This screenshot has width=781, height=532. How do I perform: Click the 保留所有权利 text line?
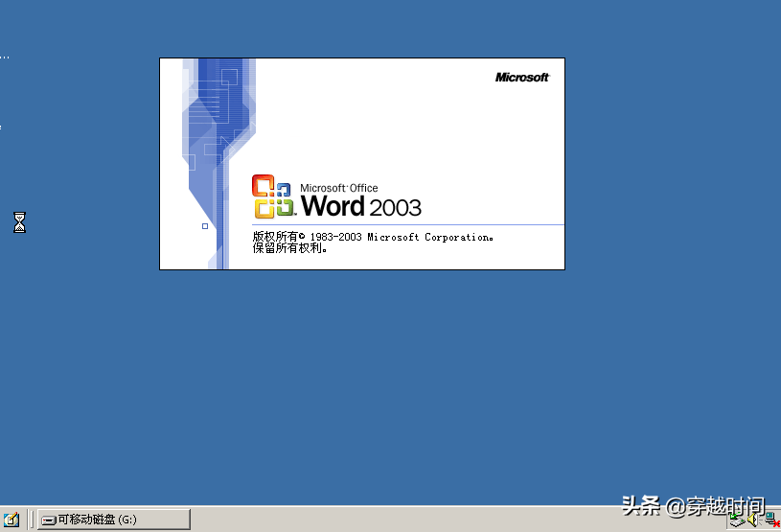290,248
